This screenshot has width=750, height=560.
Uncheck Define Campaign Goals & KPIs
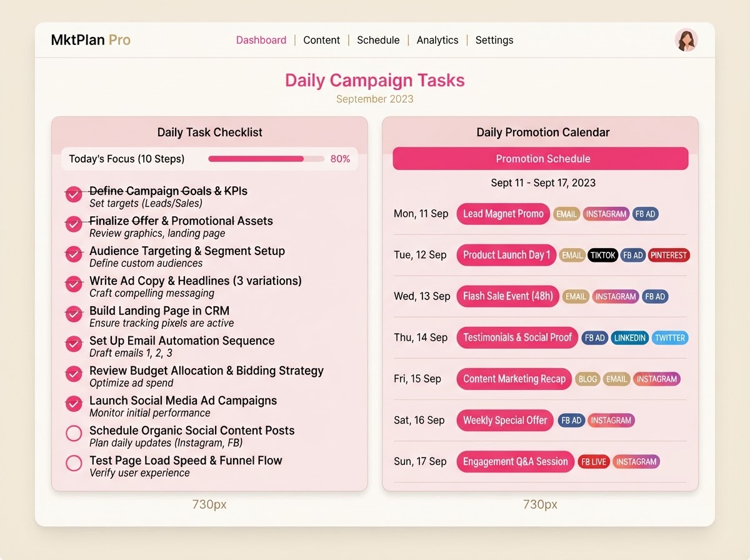(x=74, y=195)
